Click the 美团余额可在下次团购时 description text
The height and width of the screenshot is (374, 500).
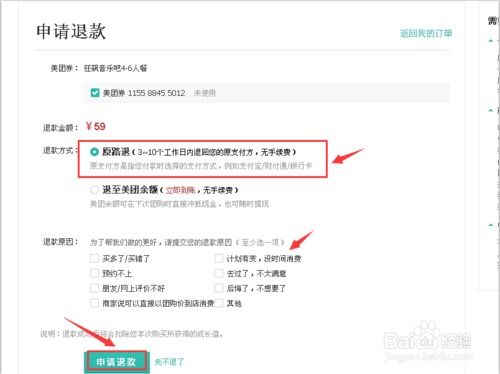[179, 204]
